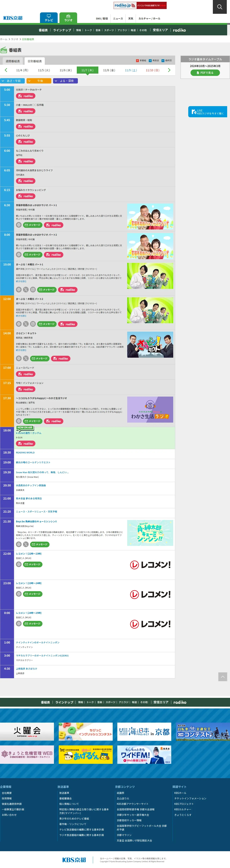
Task: Open globe icon for レコメン！(24時〜25時)
Action: 19,624
